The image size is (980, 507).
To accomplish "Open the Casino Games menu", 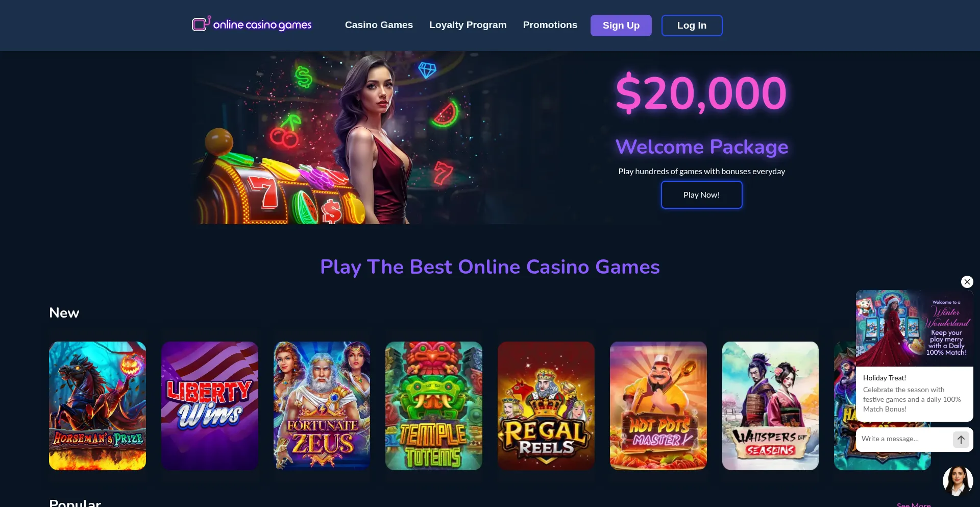I will point(379,25).
